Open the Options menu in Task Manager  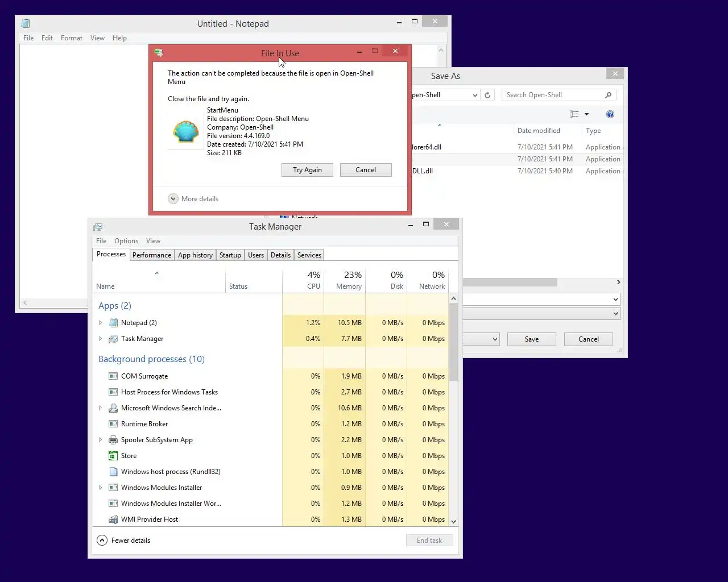pos(126,241)
